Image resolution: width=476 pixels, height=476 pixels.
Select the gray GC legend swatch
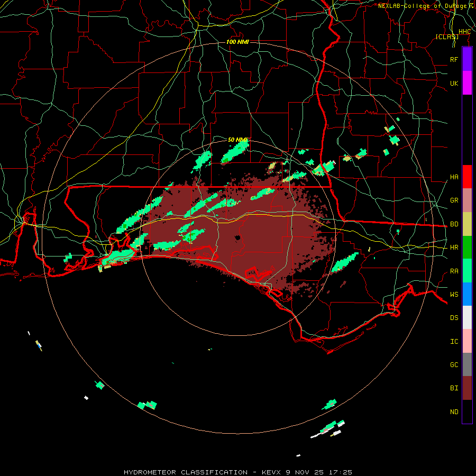coord(467,364)
